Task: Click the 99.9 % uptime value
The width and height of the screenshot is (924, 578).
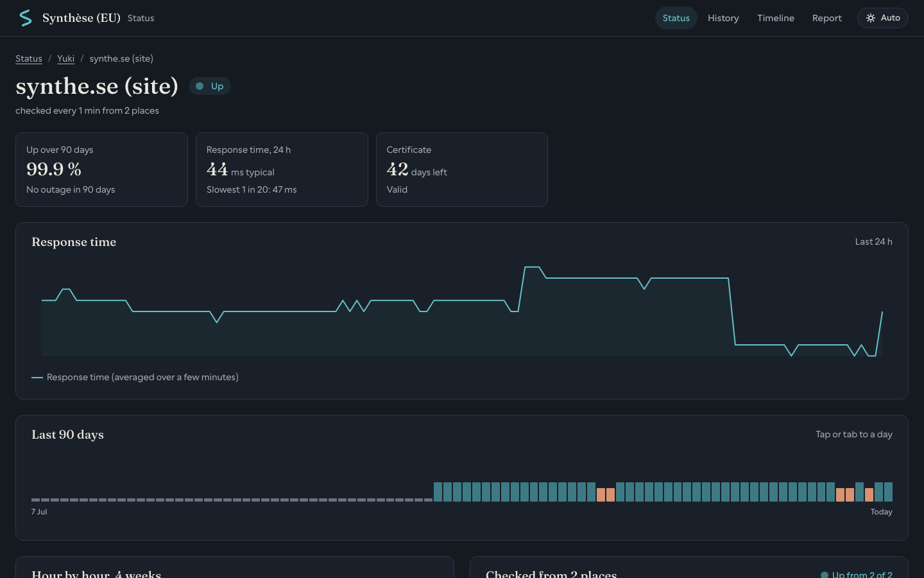Action: (54, 169)
